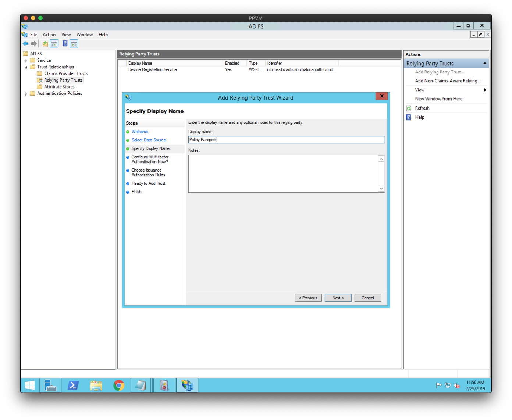The width and height of the screenshot is (512, 420).
Task: Click the network tray icon
Action: point(448,385)
